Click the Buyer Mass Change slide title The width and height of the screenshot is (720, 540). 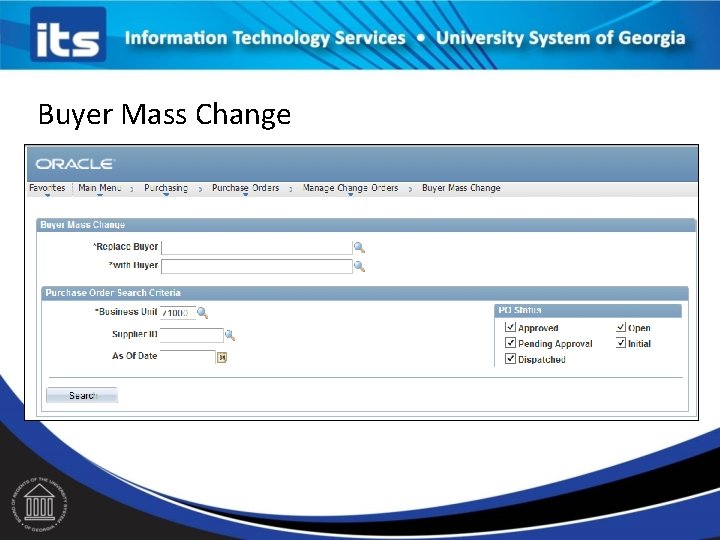coord(164,114)
